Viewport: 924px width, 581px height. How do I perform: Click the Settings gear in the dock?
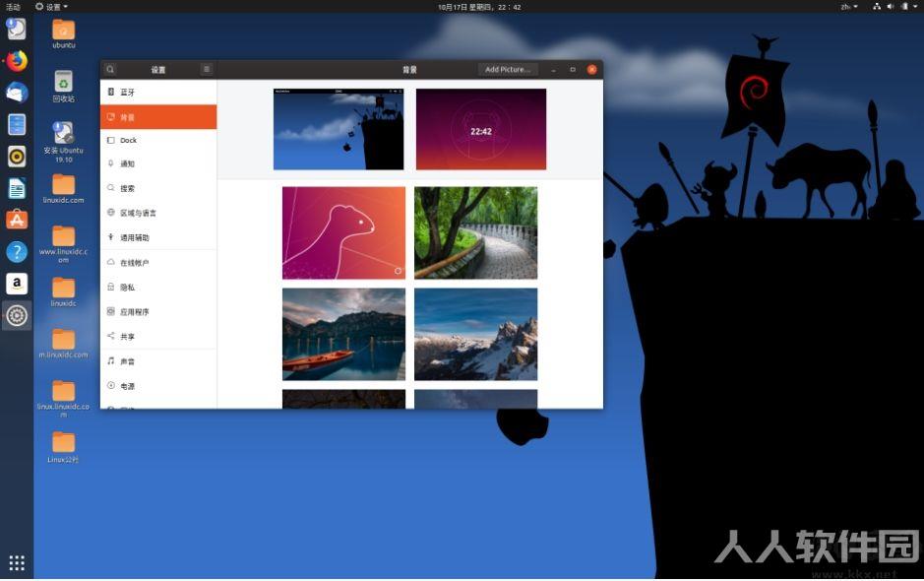[x=17, y=315]
